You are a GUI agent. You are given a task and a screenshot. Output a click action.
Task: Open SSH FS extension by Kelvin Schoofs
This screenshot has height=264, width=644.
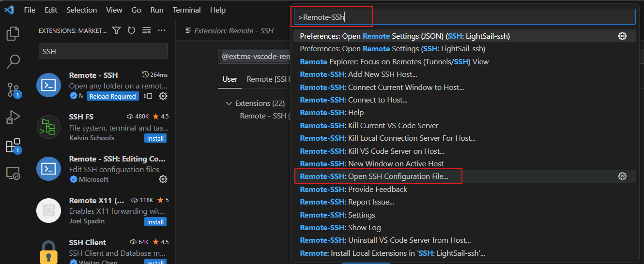pyautogui.click(x=102, y=127)
